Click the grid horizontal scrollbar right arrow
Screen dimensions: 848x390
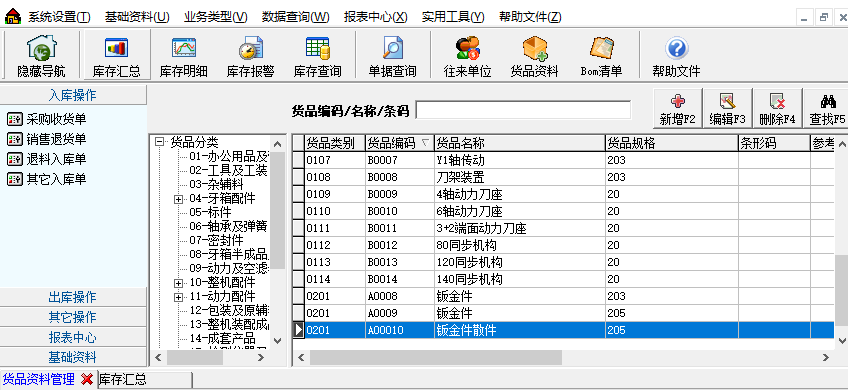pos(825,358)
